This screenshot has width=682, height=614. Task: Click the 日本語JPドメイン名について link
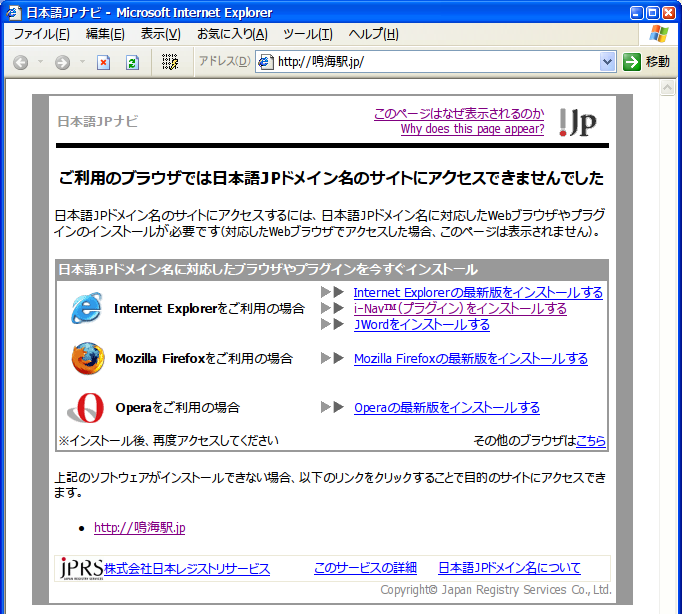coord(509,568)
